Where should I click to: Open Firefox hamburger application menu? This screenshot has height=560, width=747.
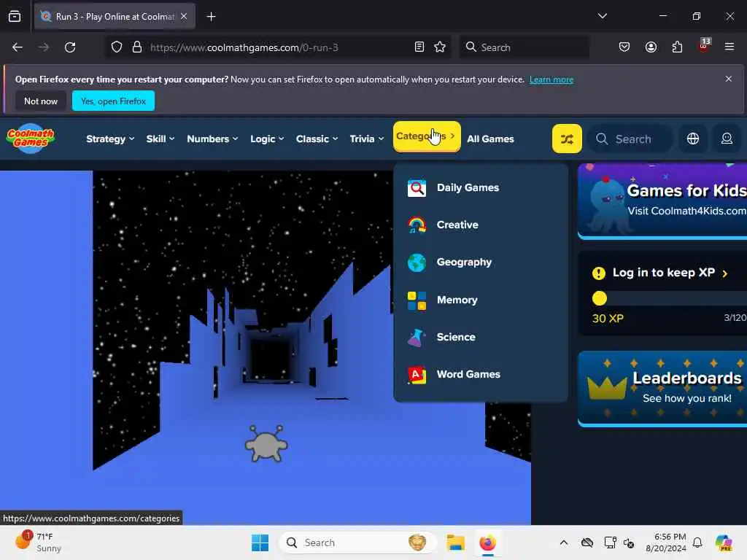(x=729, y=47)
